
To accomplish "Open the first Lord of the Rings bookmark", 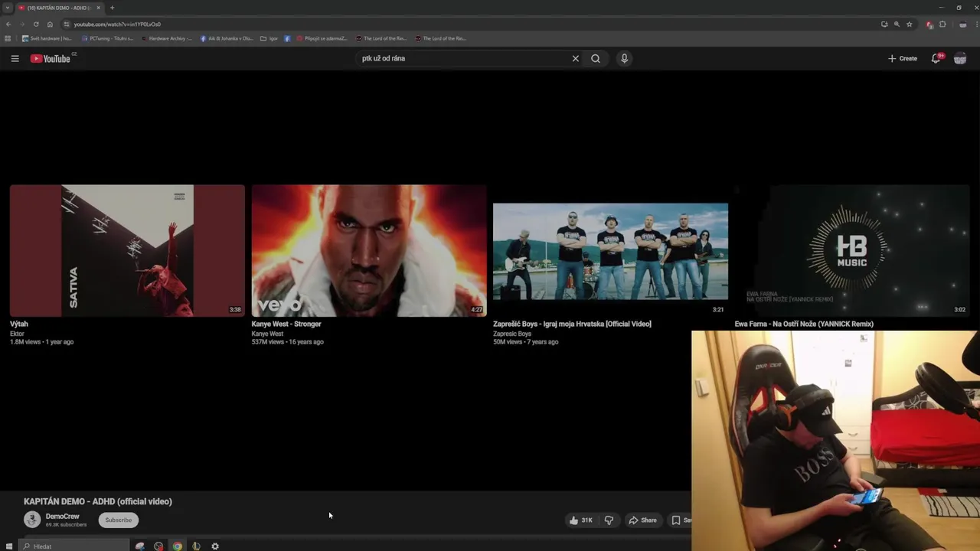I will 381,38.
